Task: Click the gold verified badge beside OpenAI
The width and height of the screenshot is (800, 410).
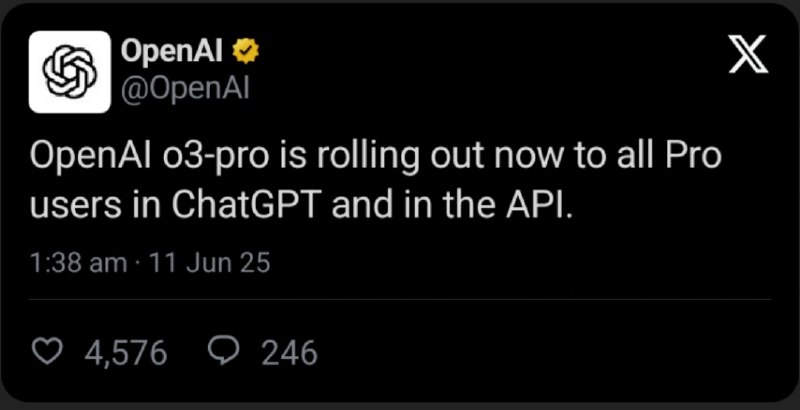Action: pyautogui.click(x=246, y=53)
